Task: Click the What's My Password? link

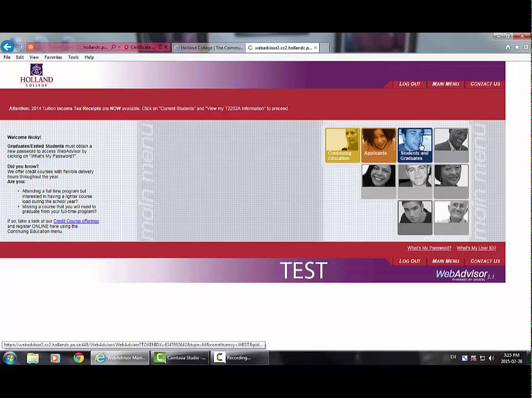Action: pos(429,248)
